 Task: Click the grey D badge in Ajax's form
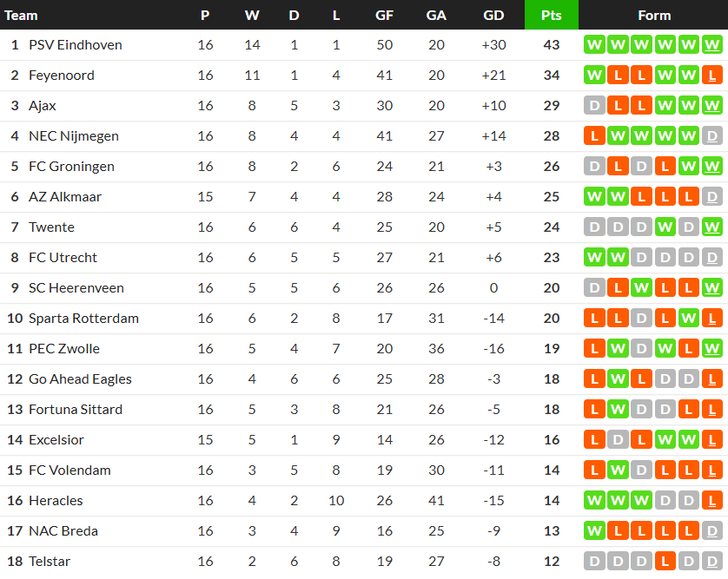coord(595,105)
